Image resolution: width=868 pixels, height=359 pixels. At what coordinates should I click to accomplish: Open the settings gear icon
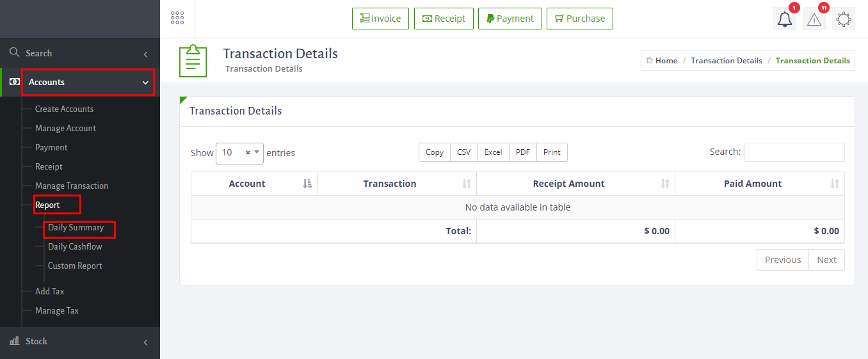844,19
